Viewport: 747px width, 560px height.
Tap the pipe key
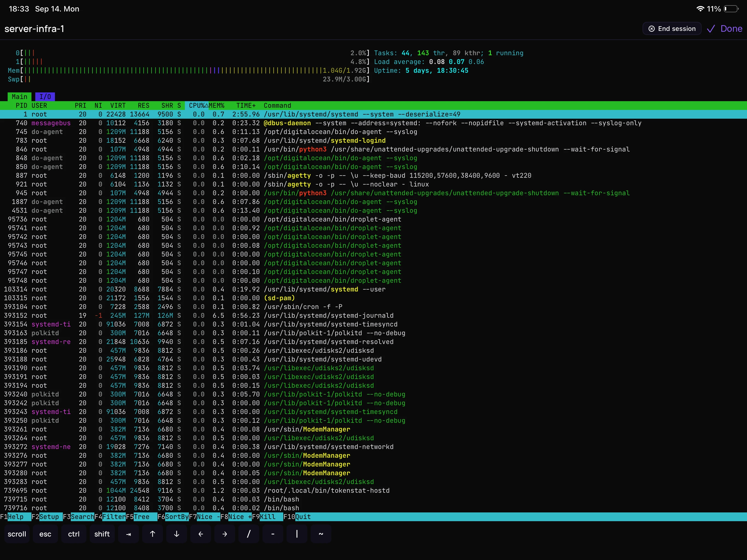[x=297, y=534]
